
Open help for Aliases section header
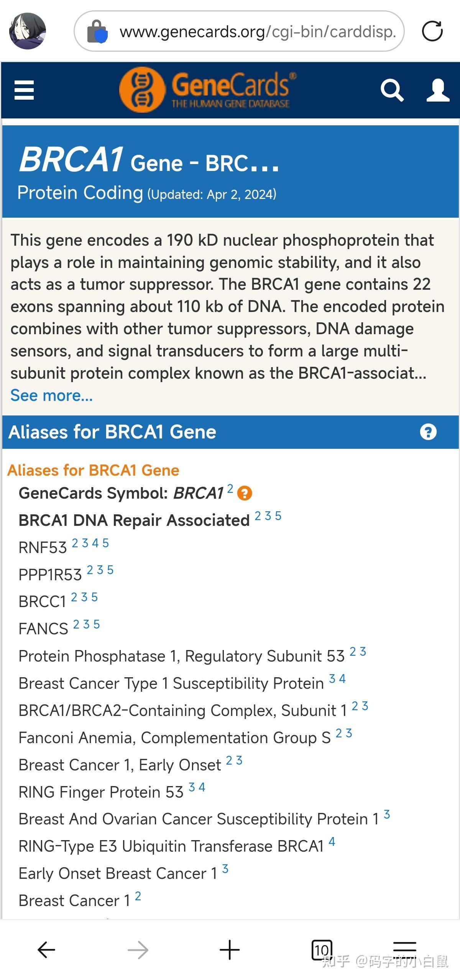click(428, 432)
